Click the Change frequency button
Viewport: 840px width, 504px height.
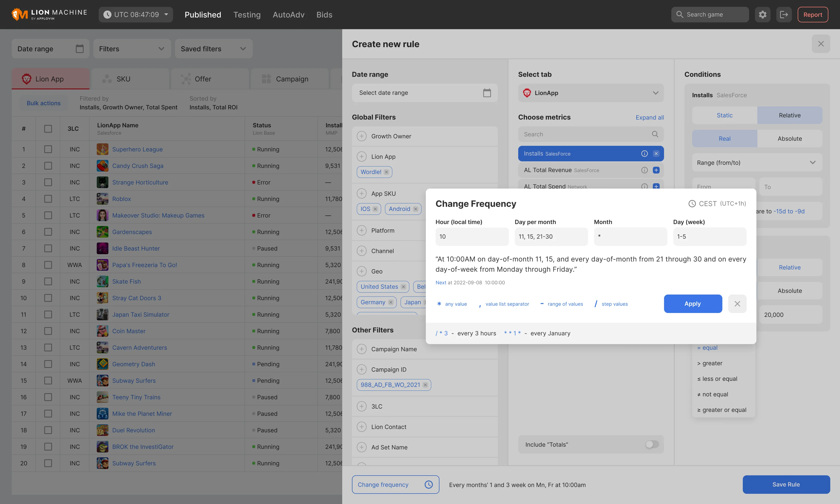pyautogui.click(x=395, y=484)
